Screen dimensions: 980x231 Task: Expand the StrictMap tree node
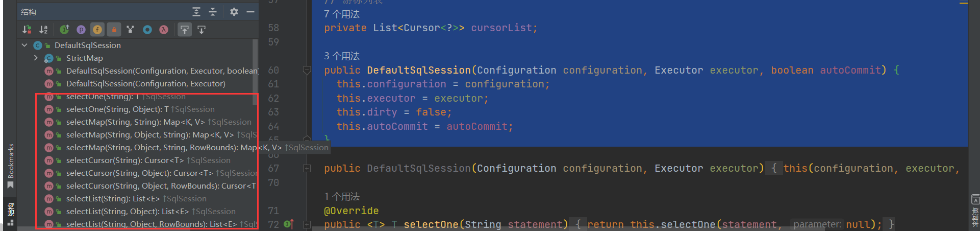point(36,58)
